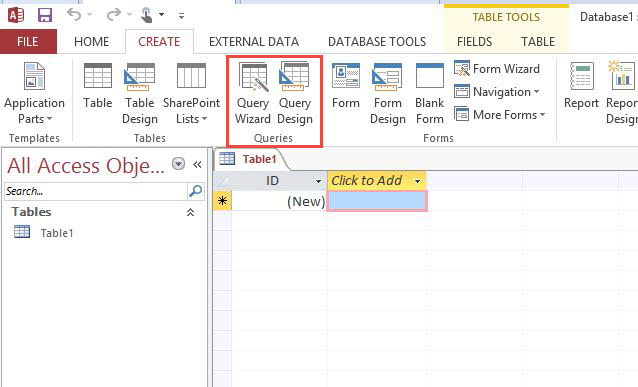Open Report Design

[x=622, y=93]
